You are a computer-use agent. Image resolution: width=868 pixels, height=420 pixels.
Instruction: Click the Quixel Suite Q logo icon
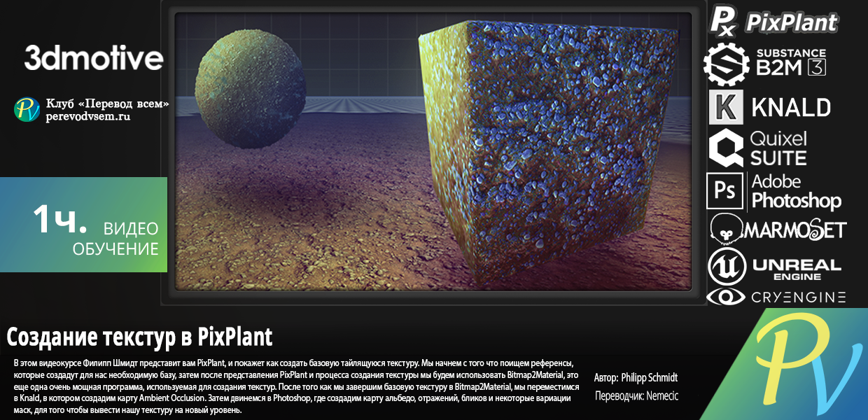[726, 148]
